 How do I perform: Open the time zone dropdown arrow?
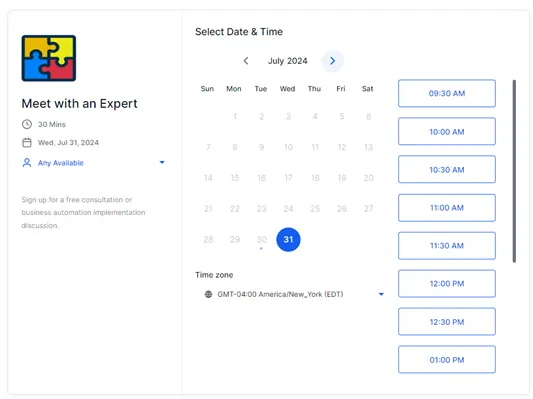click(x=381, y=294)
